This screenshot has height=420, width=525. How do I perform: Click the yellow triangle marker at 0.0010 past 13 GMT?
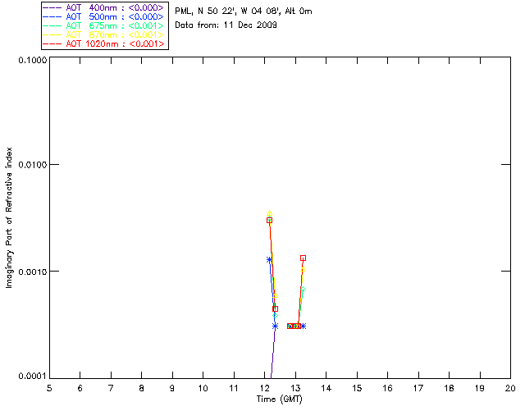click(303, 269)
